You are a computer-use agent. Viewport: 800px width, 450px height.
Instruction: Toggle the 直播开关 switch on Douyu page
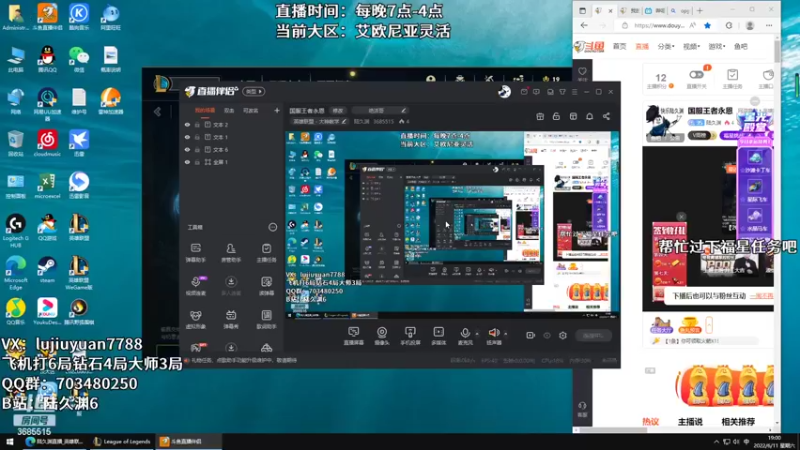(696, 75)
